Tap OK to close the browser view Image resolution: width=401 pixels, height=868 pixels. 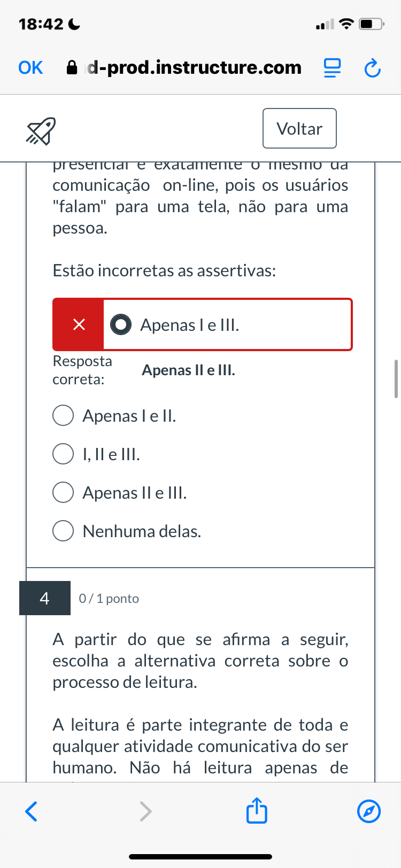[30, 68]
